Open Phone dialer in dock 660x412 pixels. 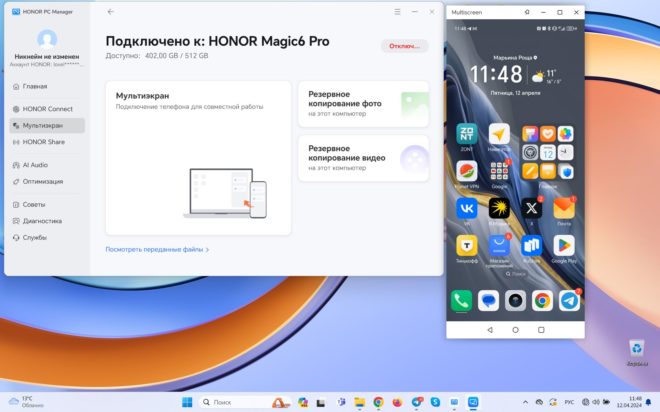point(461,301)
